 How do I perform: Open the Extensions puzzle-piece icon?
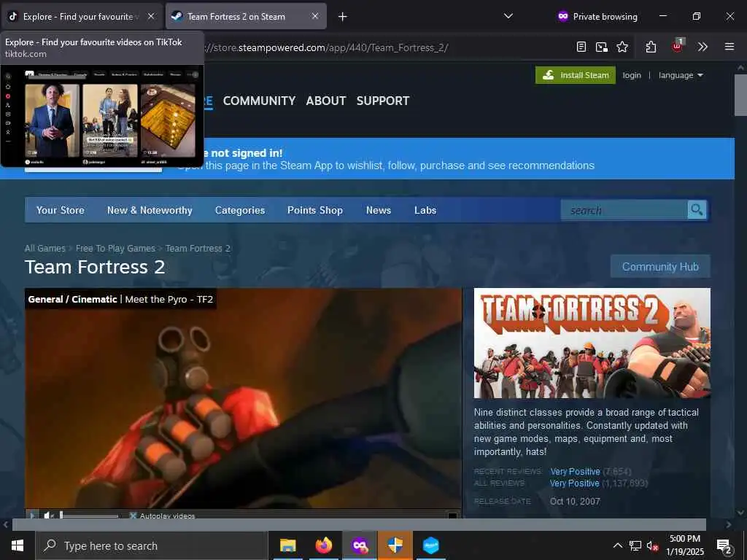pyautogui.click(x=651, y=47)
